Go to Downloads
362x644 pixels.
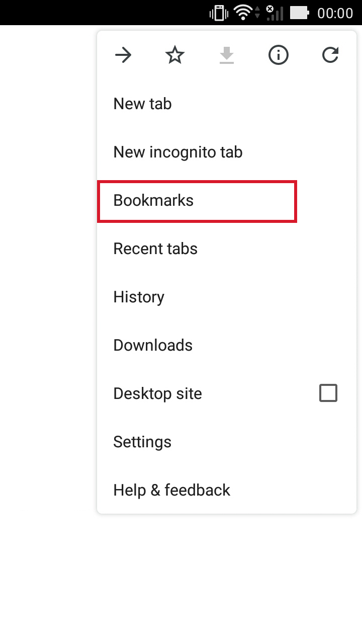(153, 345)
